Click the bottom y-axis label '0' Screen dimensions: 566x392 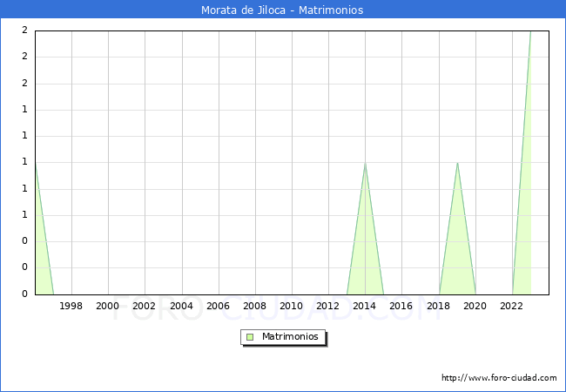[x=24, y=294]
